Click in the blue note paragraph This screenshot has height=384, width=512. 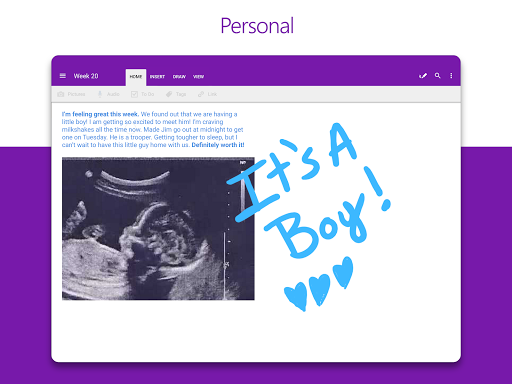[x=153, y=130]
